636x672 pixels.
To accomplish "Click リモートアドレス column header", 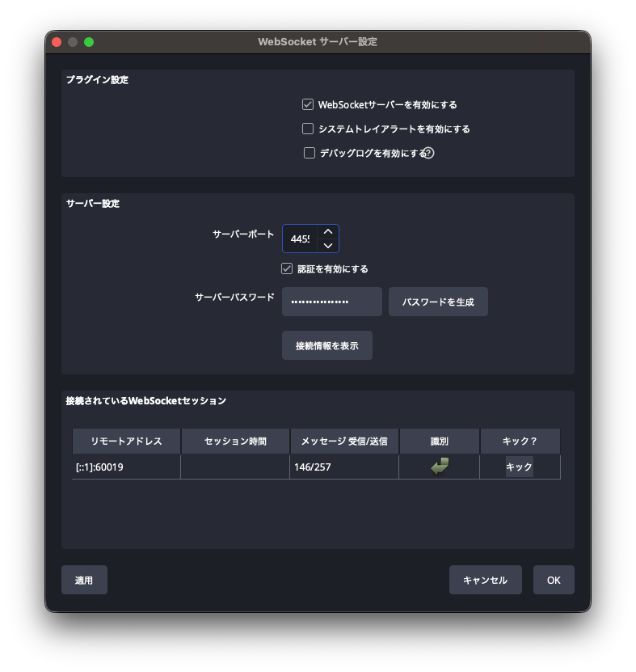I will pos(126,441).
